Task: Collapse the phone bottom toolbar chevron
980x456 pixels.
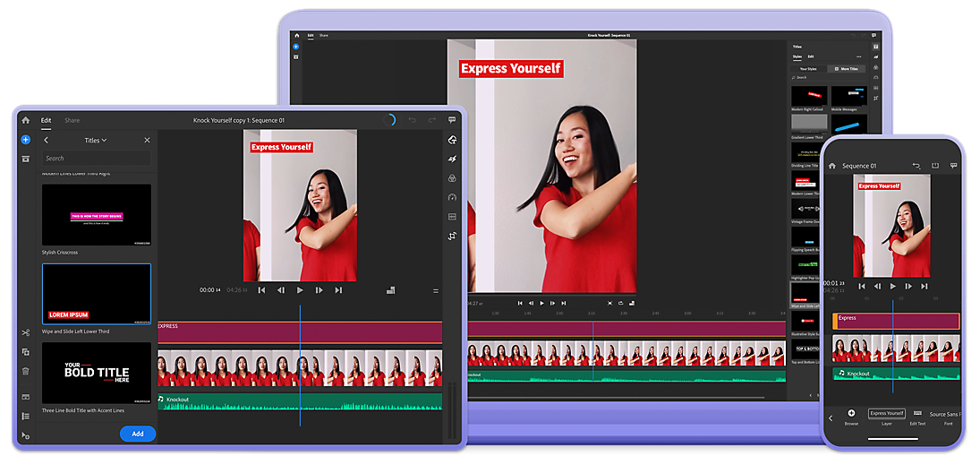Action: pyautogui.click(x=831, y=417)
